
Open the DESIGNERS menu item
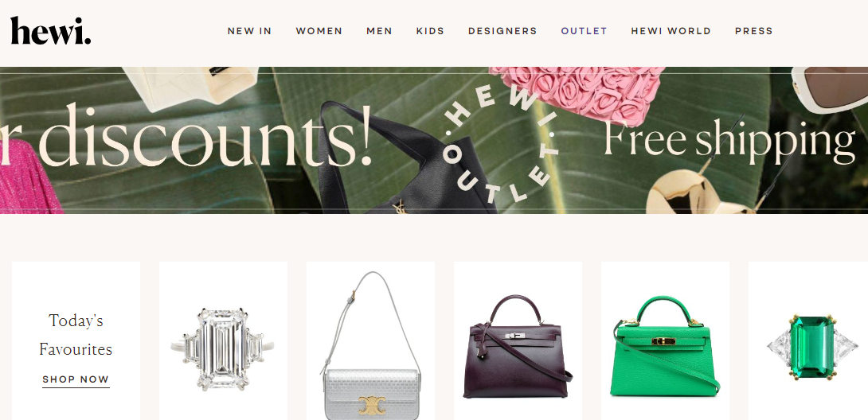pyautogui.click(x=502, y=31)
